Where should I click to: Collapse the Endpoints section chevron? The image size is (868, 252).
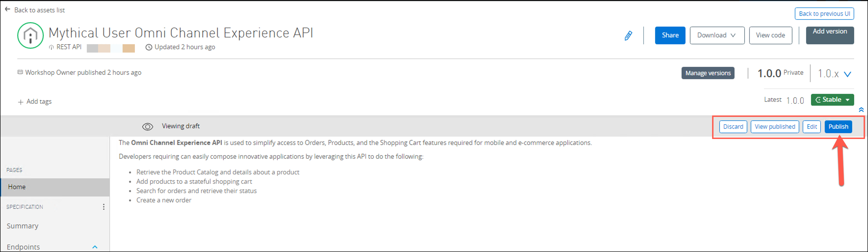95,247
